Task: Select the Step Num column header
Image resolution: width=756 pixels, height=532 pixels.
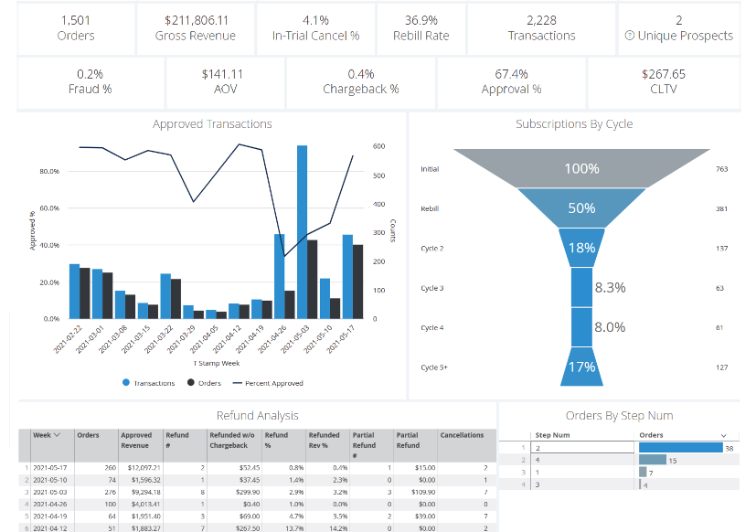Action: (x=552, y=435)
